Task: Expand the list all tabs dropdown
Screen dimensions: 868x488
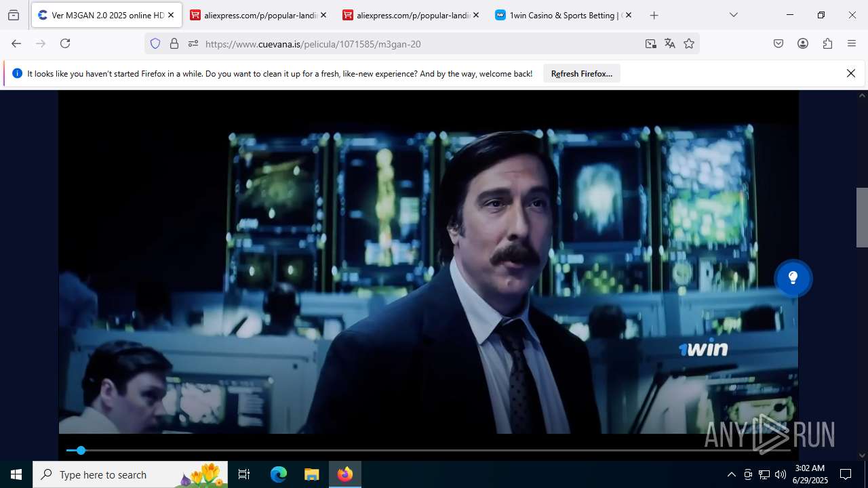Action: pyautogui.click(x=733, y=15)
